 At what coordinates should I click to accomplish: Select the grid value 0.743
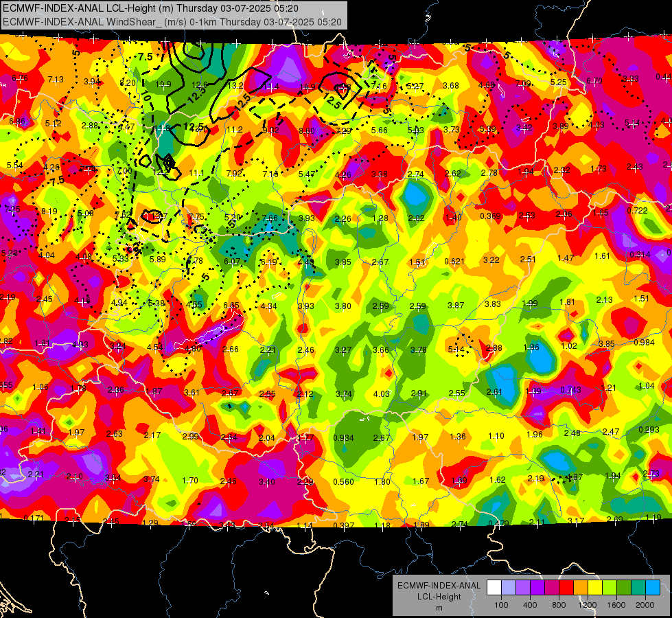pyautogui.click(x=571, y=390)
